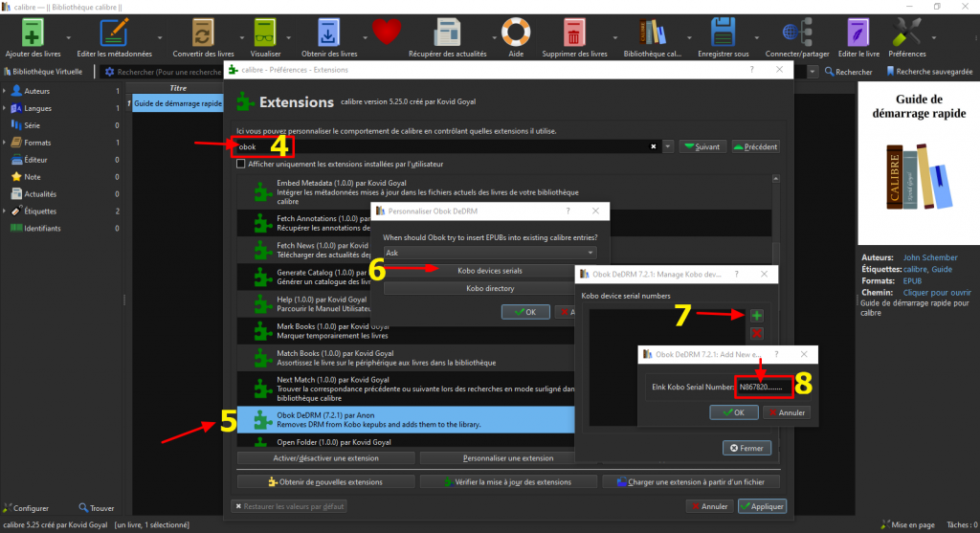
Task: Click Précédent search button
Action: 756,146
